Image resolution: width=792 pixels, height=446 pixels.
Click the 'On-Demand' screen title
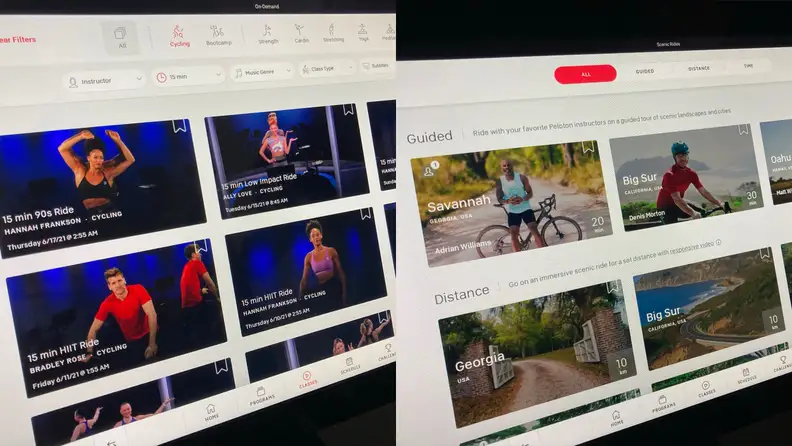click(x=267, y=7)
